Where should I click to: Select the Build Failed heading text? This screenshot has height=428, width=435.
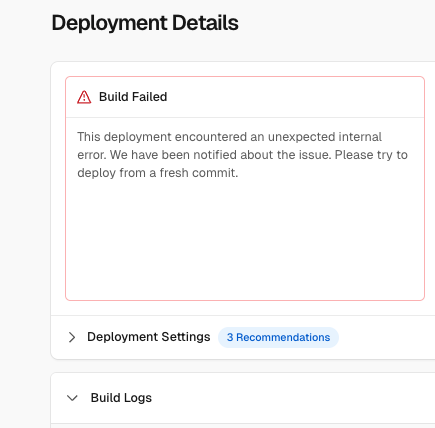pos(133,97)
